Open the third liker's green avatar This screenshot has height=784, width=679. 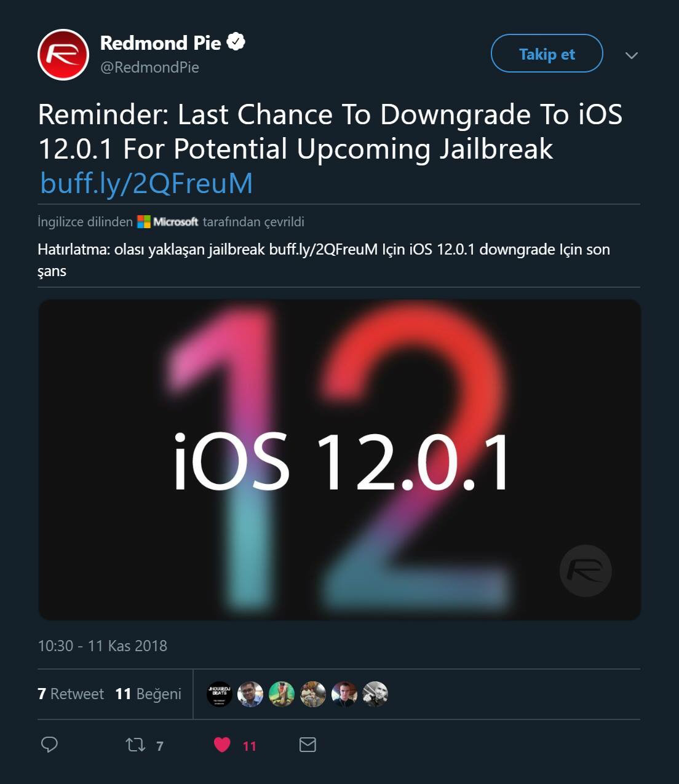point(282,694)
